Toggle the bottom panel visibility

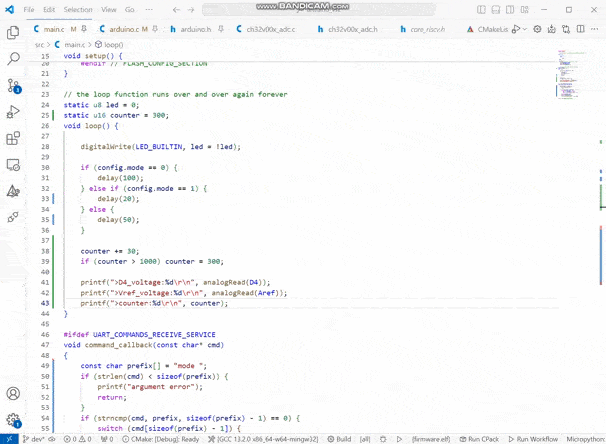(x=496, y=10)
